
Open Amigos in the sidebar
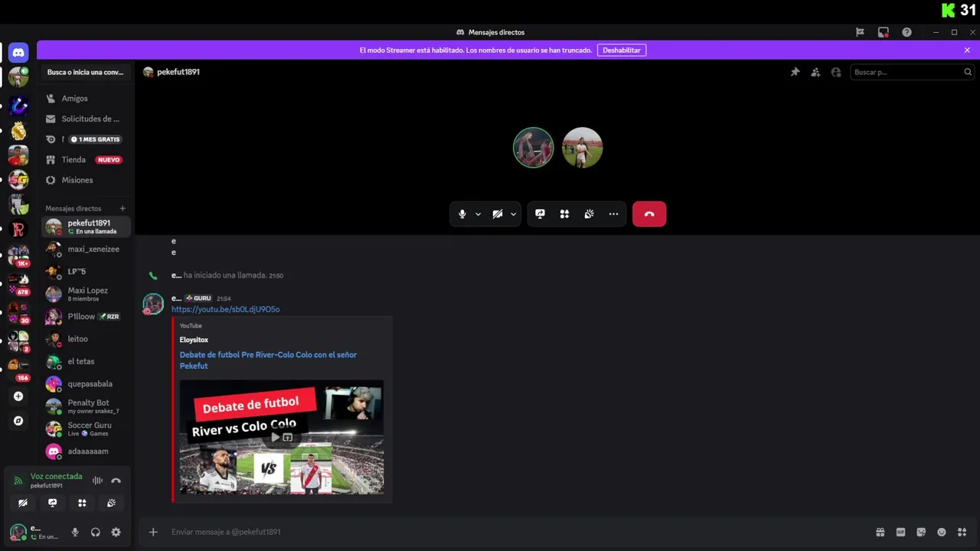(86, 98)
